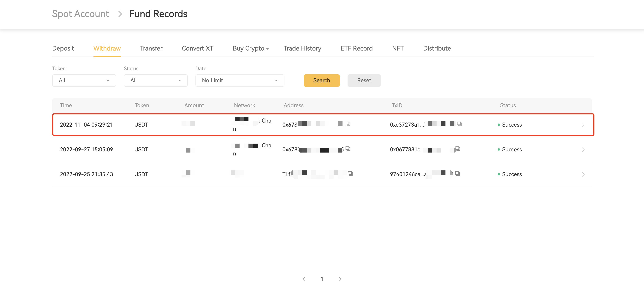The image size is (644, 290).
Task: Copy address of 2022-11-04 withdrawal
Action: pos(349,124)
